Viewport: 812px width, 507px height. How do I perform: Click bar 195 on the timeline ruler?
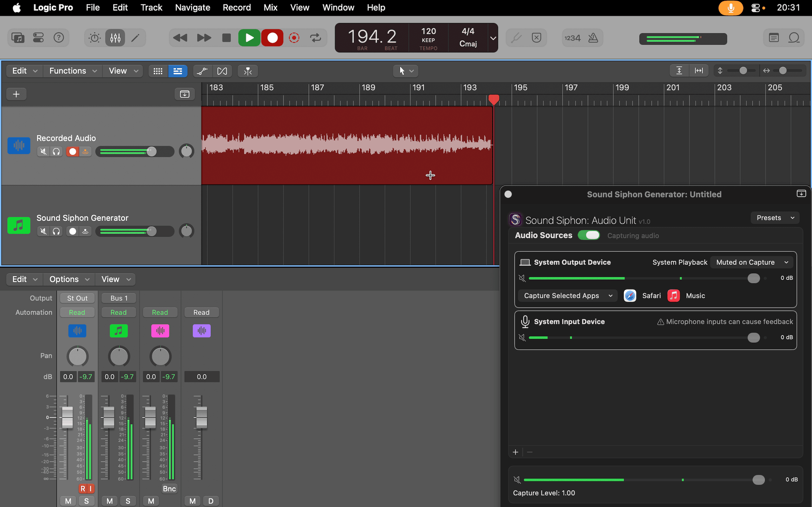click(x=520, y=88)
